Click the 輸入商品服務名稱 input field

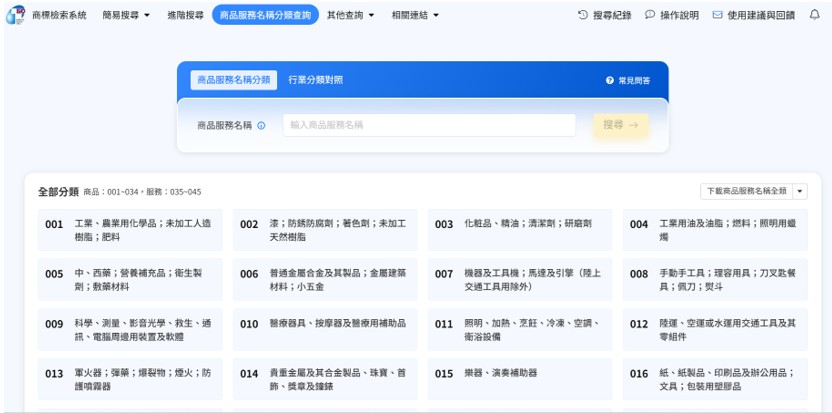[429, 125]
